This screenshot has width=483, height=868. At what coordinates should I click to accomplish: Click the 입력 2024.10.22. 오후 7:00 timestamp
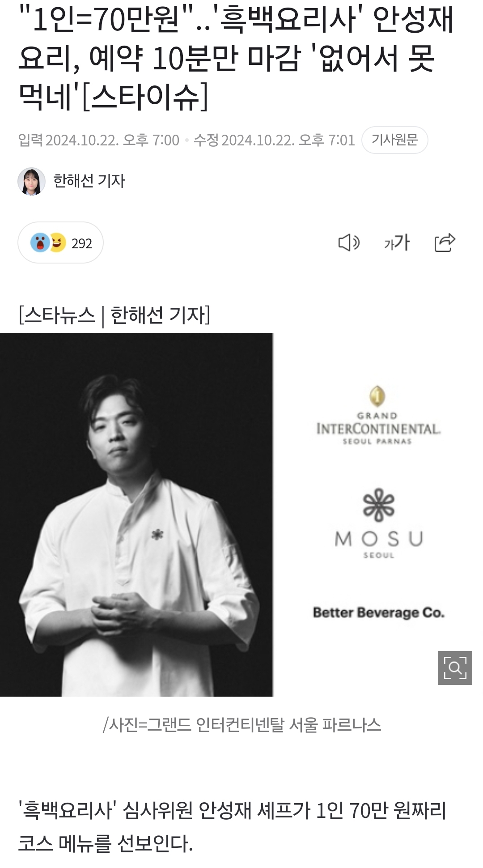99,140
